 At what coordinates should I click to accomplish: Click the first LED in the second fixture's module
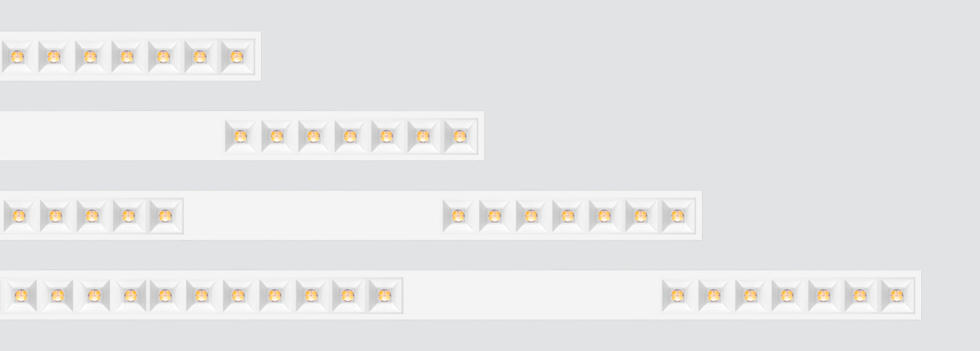pyautogui.click(x=240, y=136)
